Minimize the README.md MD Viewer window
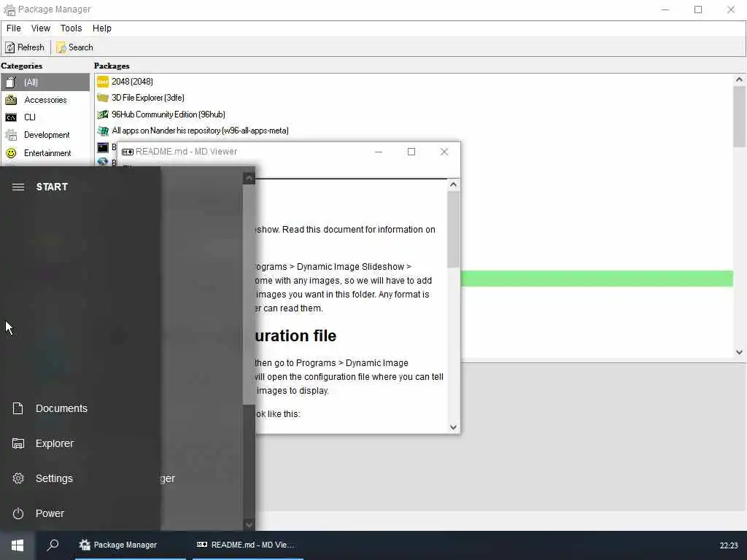 [x=379, y=152]
